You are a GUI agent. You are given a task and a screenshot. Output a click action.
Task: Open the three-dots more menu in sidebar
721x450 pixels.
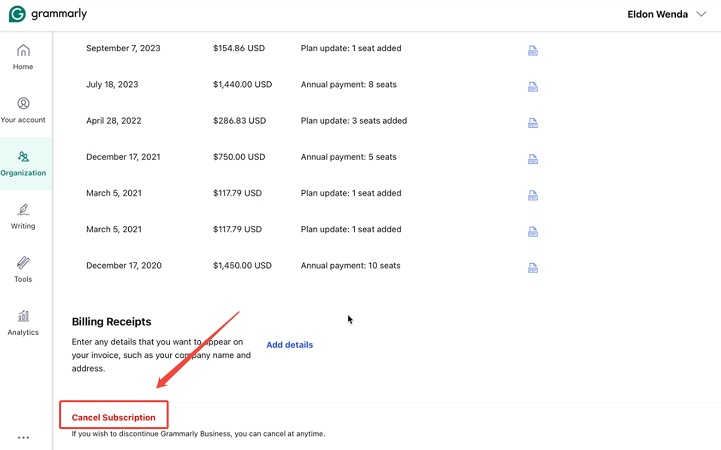(x=23, y=438)
